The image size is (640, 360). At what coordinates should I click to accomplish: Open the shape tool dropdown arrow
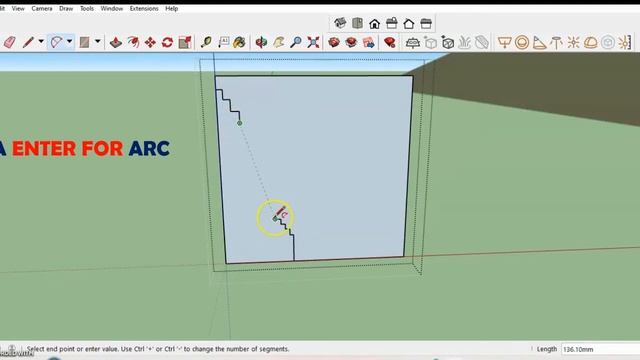[x=98, y=42]
